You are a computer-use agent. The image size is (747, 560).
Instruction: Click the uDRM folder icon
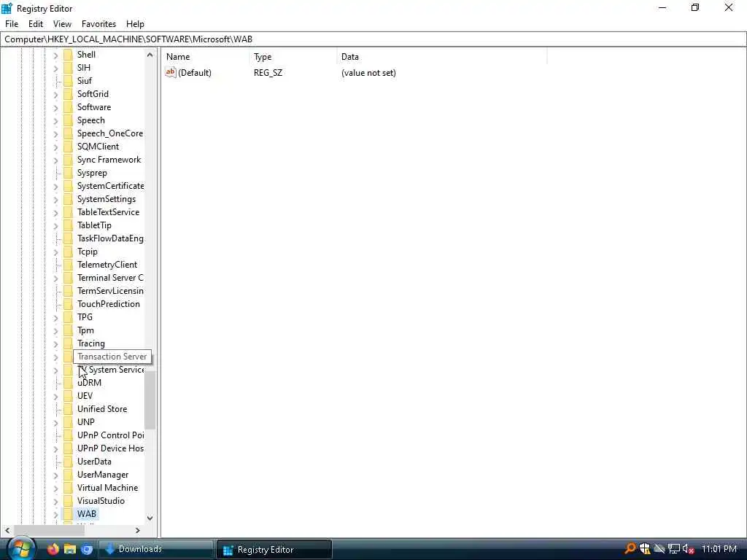[68, 383]
